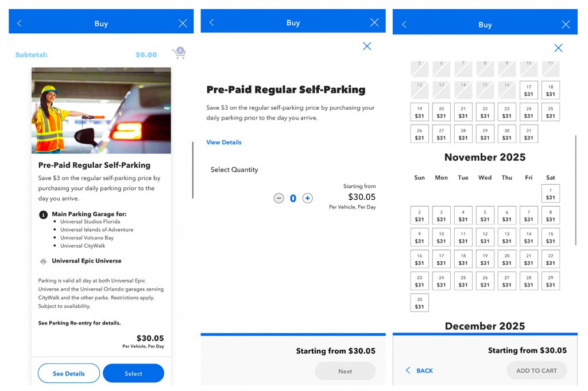Open the shopping cart icon

(x=179, y=54)
